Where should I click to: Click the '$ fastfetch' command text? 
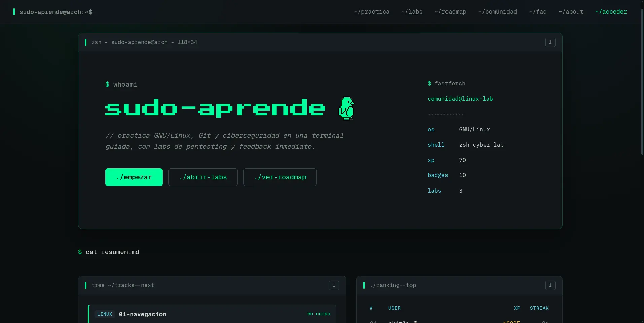(446, 83)
